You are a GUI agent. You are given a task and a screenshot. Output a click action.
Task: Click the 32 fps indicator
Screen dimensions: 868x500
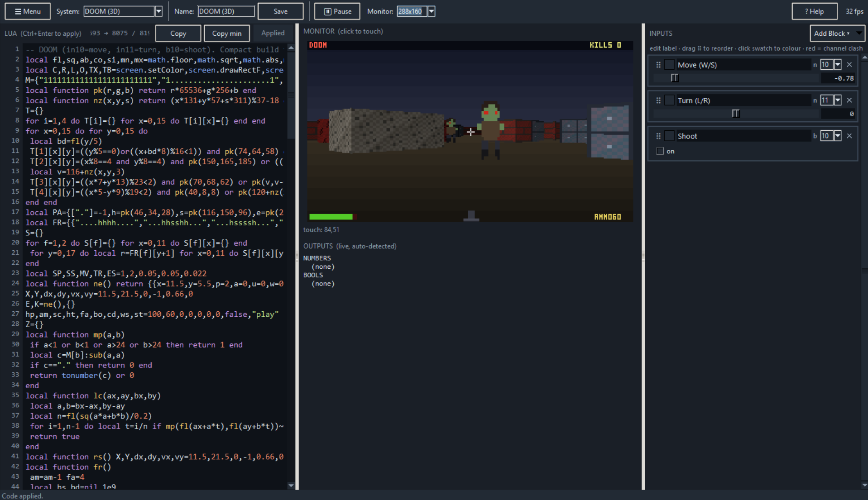[854, 11]
